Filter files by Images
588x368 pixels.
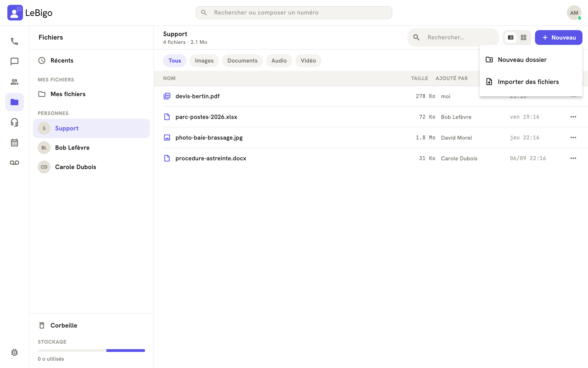(204, 60)
